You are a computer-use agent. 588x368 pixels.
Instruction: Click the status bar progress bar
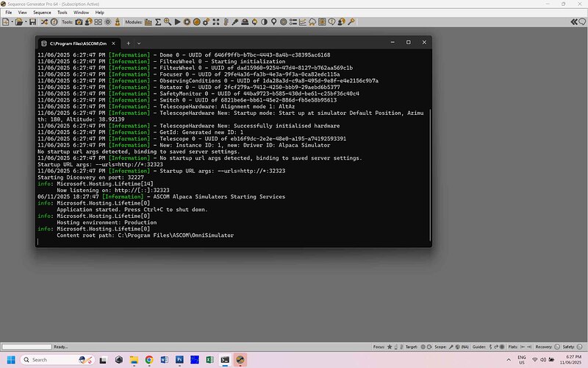click(26, 347)
